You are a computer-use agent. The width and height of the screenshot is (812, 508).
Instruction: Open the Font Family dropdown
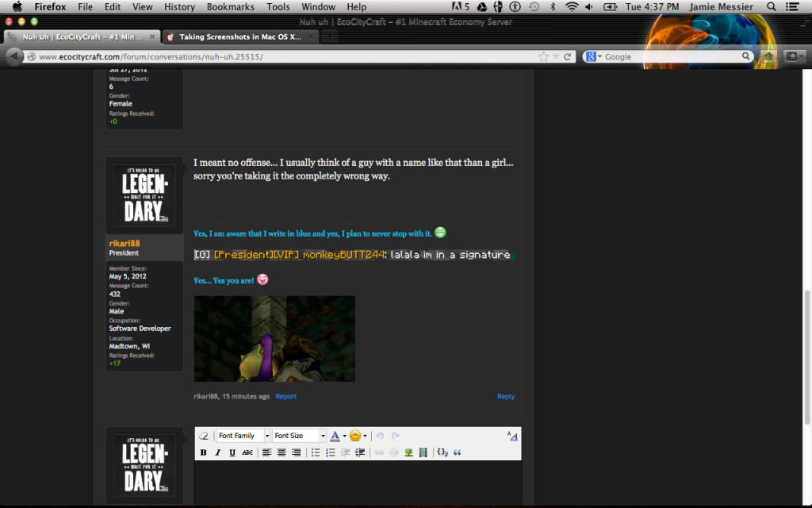243,436
